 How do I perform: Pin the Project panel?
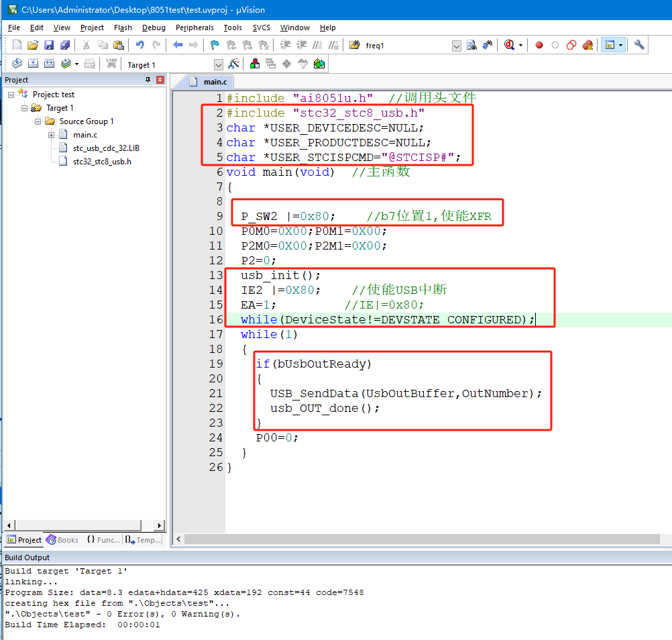148,80
